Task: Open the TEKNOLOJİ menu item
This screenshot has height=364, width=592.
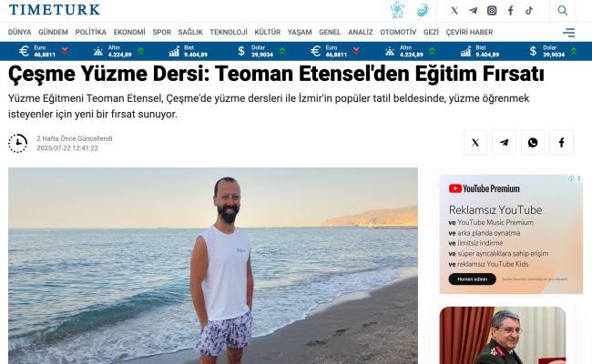Action: click(x=229, y=33)
